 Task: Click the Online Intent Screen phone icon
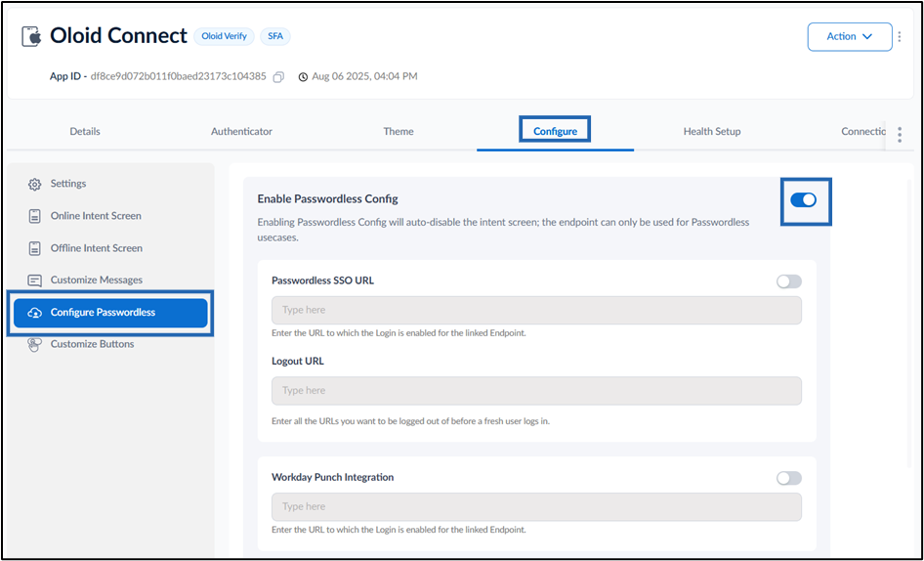click(35, 216)
